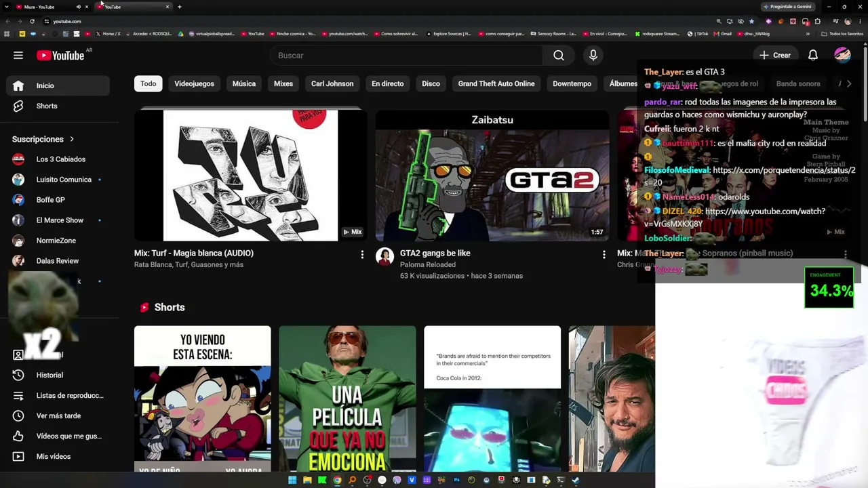Select the Todo filter chip
Viewport: 868px width, 488px height.
(x=148, y=83)
